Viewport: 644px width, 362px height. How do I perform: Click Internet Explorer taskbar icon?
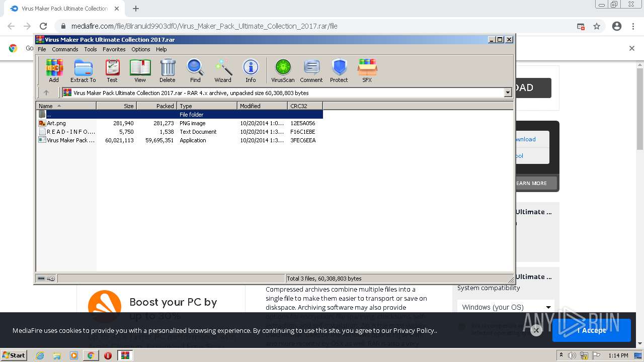pos(40,355)
